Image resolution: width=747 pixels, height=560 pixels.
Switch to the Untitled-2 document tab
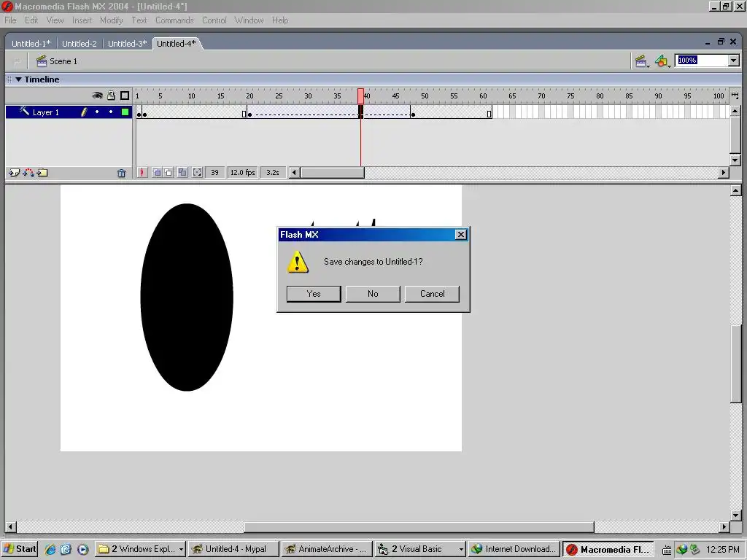tap(79, 44)
